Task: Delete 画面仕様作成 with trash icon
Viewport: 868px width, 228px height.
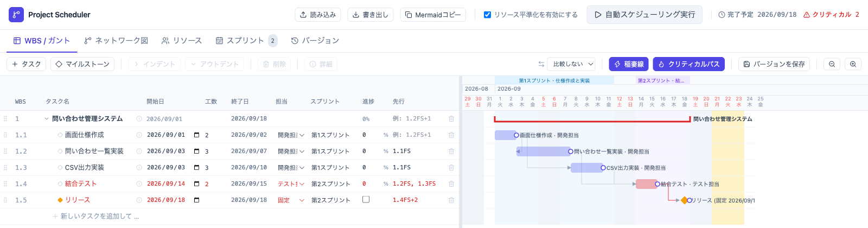Action: click(x=451, y=135)
